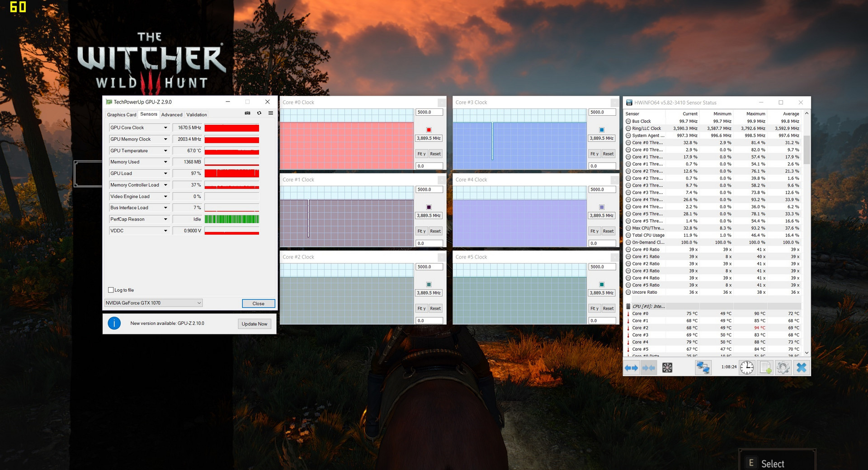Click Reset on Core #5 Clock graph
Screen dimensions: 868x470
(609, 308)
